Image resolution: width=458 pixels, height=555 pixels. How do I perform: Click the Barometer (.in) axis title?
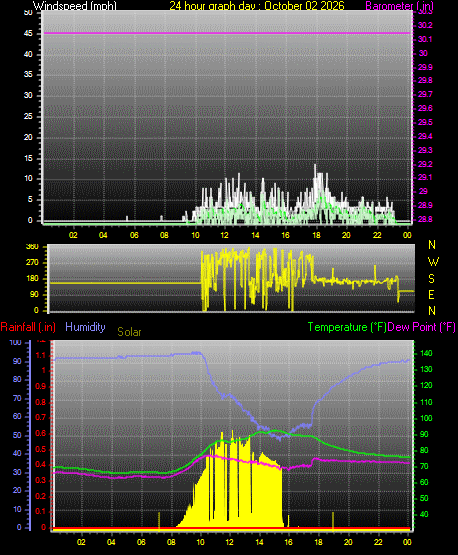click(399, 6)
